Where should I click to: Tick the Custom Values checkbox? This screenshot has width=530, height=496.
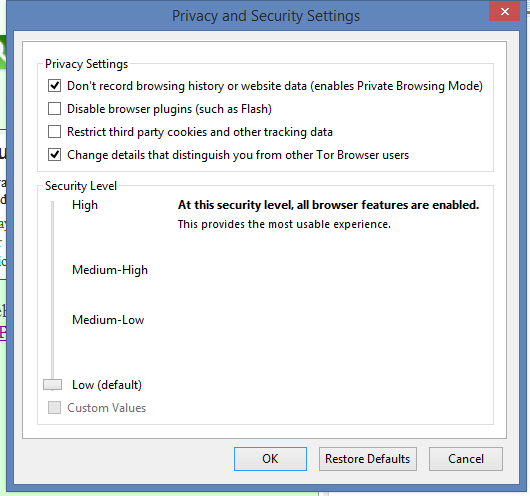click(x=54, y=408)
